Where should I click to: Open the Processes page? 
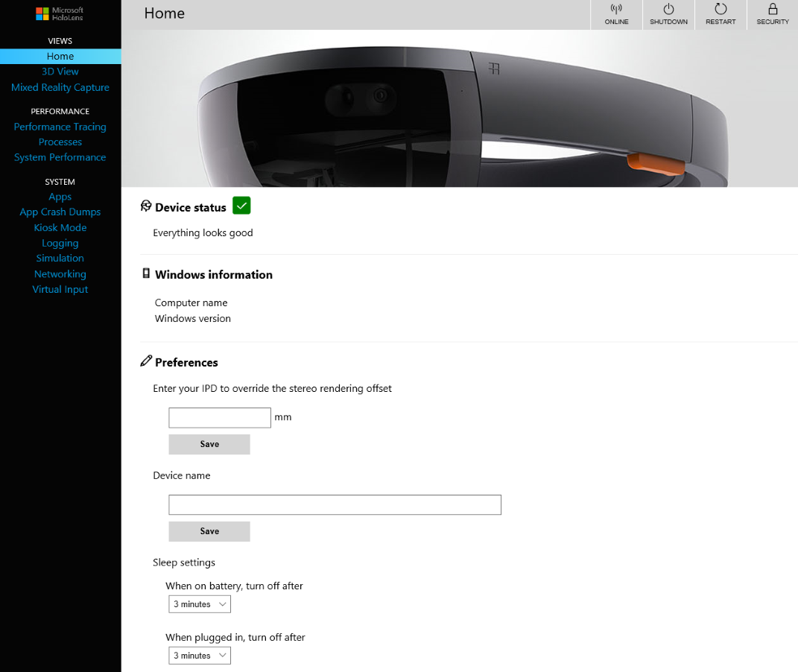(x=60, y=142)
